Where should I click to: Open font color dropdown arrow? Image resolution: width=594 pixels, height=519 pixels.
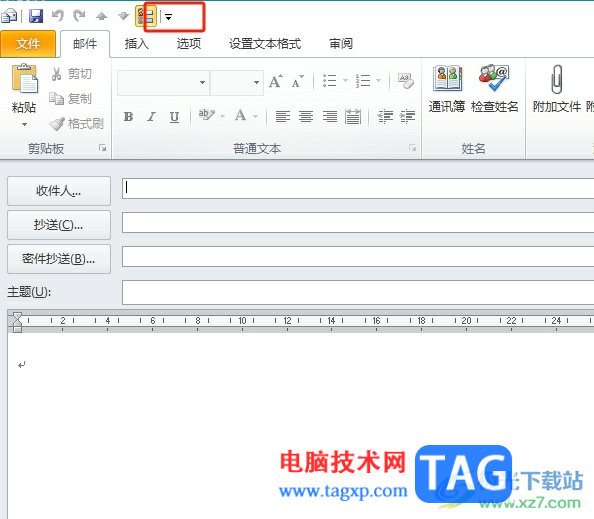point(255,116)
